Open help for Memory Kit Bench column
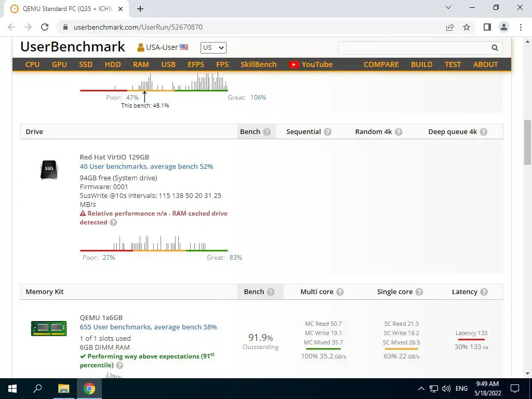532x399 pixels. pyautogui.click(x=271, y=292)
